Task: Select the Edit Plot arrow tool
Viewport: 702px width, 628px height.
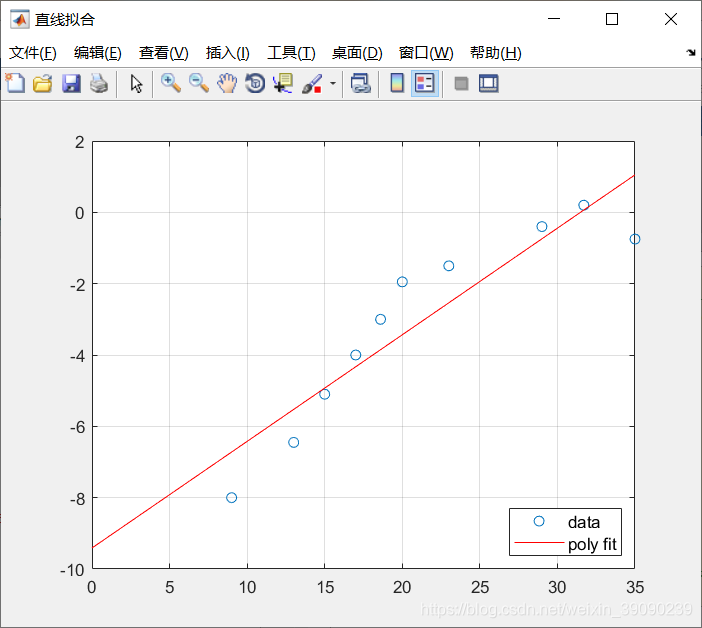Action: [x=136, y=83]
